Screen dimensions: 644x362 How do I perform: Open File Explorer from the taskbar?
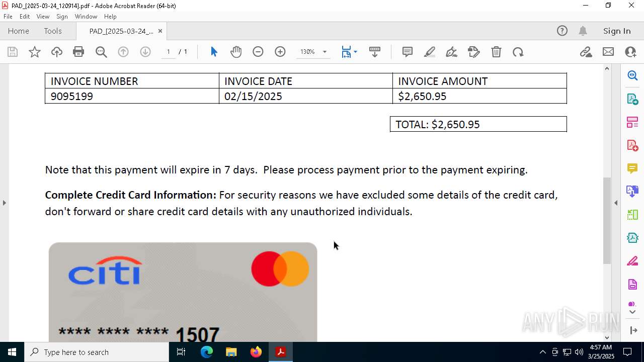(x=231, y=352)
